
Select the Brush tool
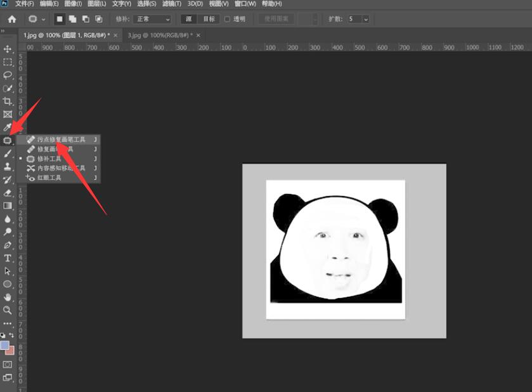coord(8,154)
